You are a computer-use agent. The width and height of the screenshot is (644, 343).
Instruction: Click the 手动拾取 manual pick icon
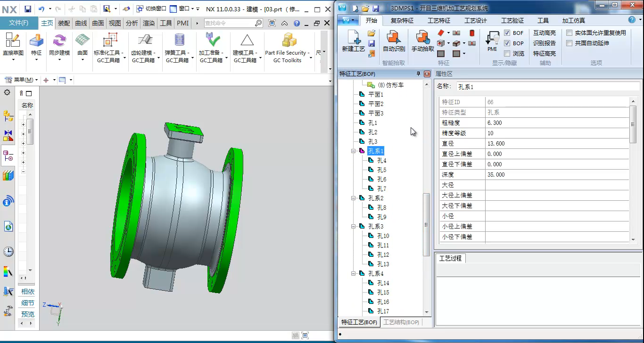pyautogui.click(x=422, y=41)
